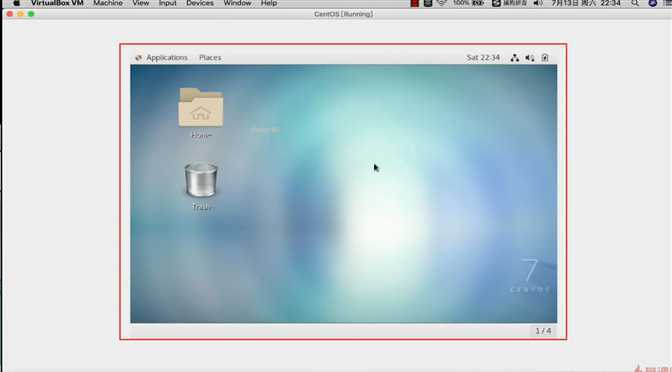Open the Devices menu
The width and height of the screenshot is (672, 372).
coord(200,3)
